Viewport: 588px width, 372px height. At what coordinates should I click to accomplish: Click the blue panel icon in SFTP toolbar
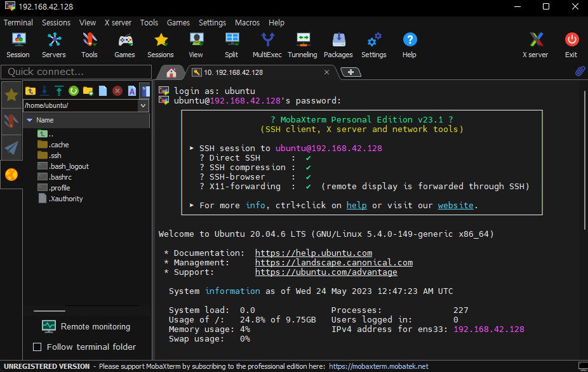coord(145,90)
